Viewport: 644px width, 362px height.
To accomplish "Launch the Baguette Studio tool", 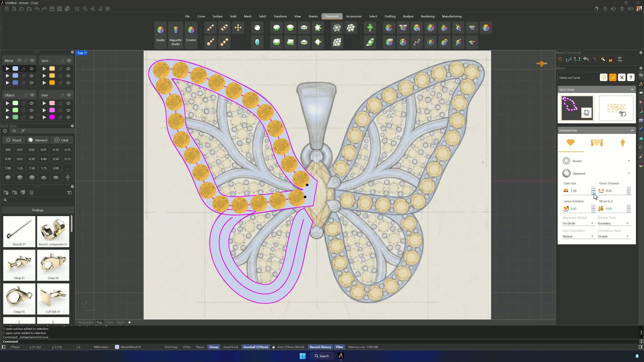I will 175,35.
